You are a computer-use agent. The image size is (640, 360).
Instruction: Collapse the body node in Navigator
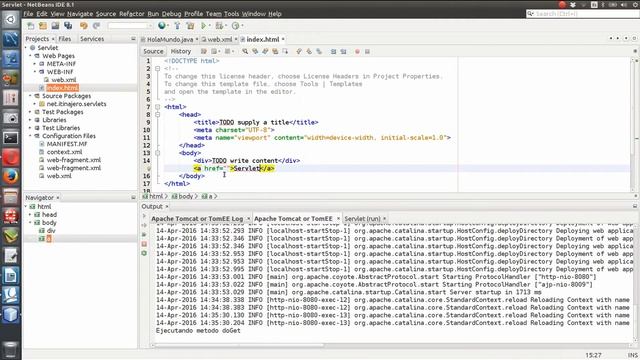(x=31, y=223)
